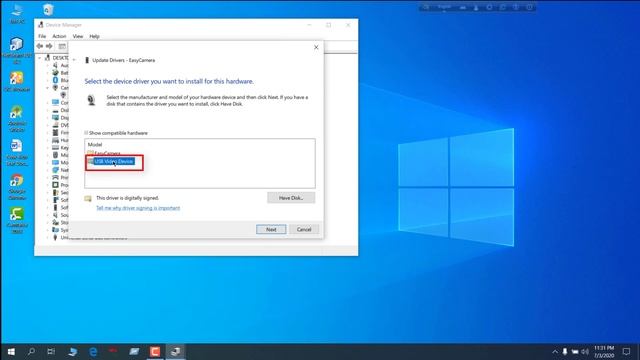Select USB Video Device in the Model list

click(113, 162)
